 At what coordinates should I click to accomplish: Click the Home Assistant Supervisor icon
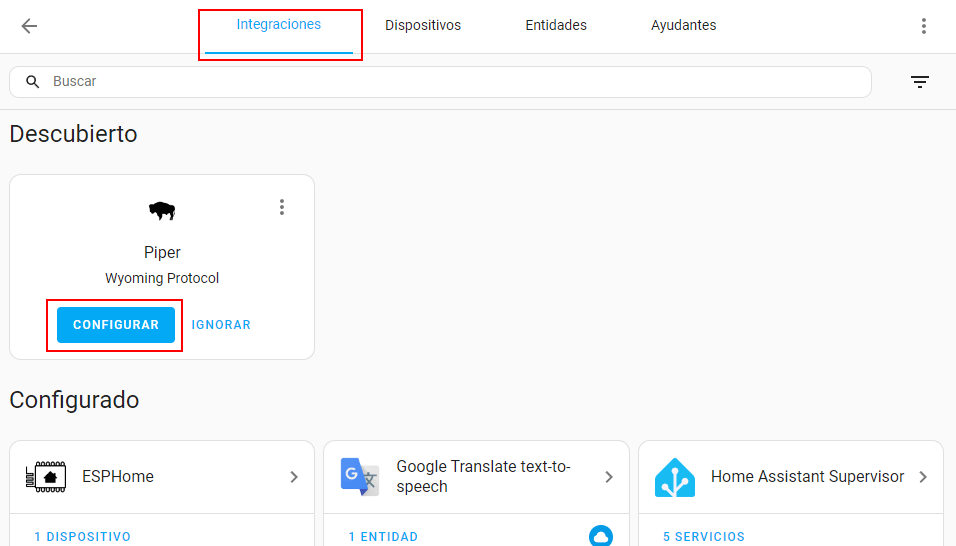pos(675,477)
